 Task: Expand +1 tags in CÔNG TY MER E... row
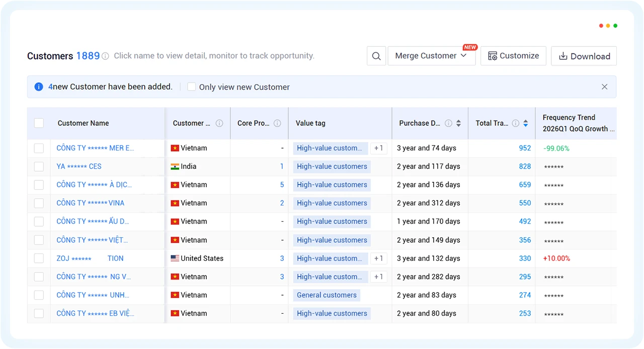coord(379,148)
